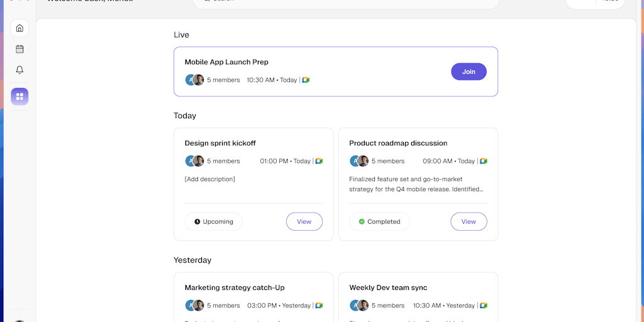This screenshot has width=644, height=322.
Task: Click [Add description] in Design sprint kickoff
Action: click(210, 179)
